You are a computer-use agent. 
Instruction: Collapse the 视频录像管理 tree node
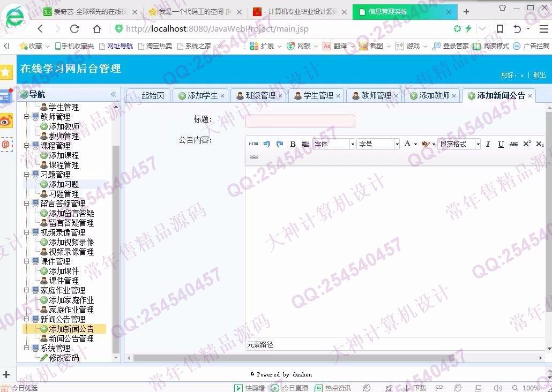coord(26,232)
